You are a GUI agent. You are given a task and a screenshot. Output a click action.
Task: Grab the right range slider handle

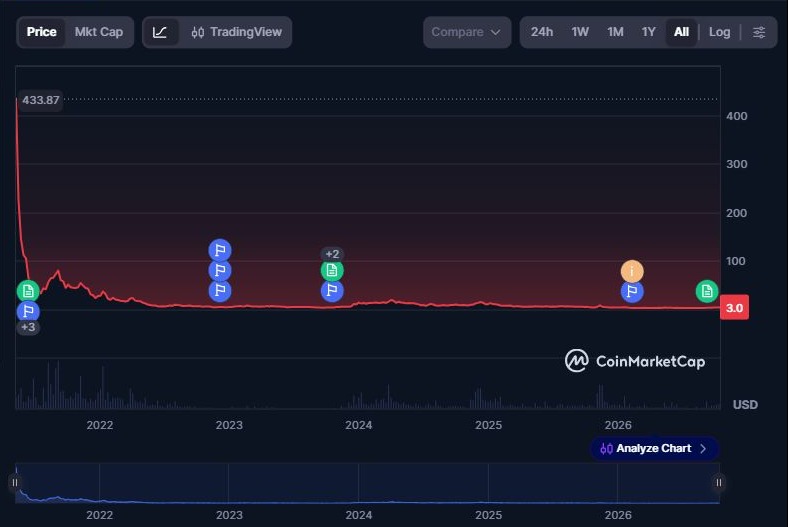[719, 483]
